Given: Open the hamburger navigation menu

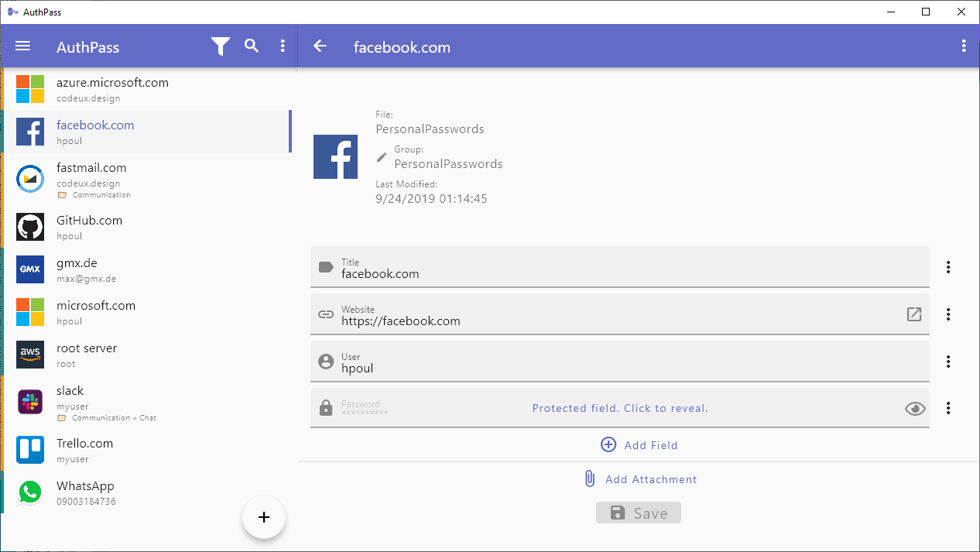Looking at the screenshot, I should pyautogui.click(x=23, y=46).
